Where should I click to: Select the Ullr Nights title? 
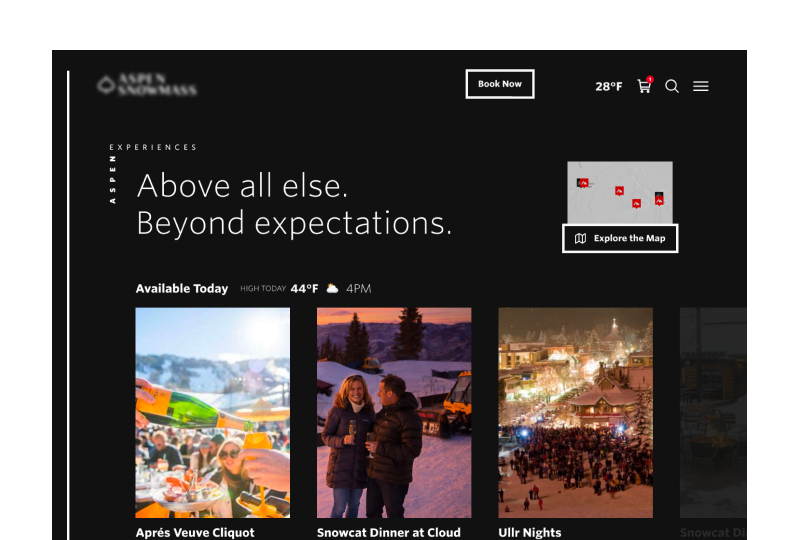point(530,532)
